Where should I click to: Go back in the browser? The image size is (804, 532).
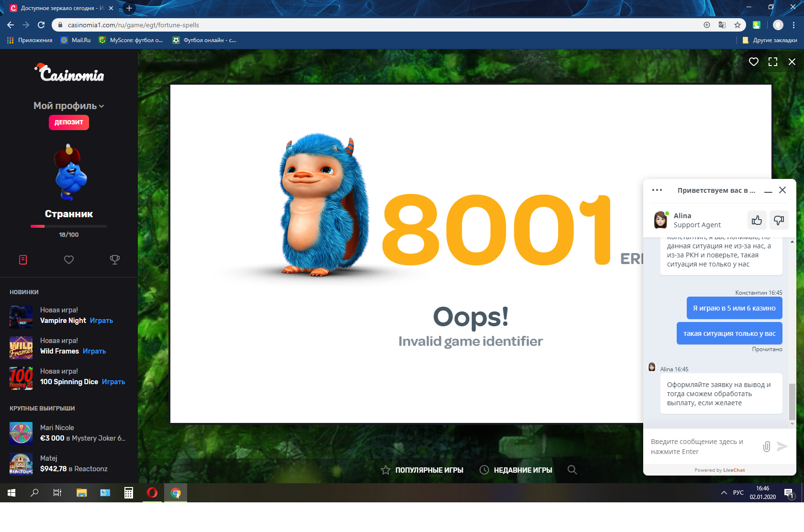pyautogui.click(x=11, y=25)
